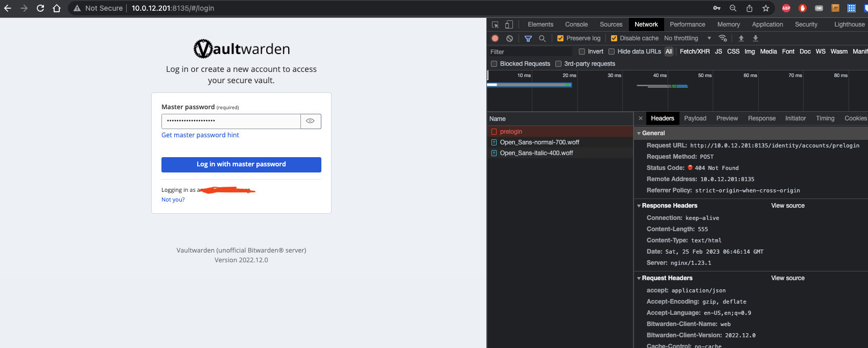Uncheck the Disable cache checkbox
Screen dimensions: 868x348
pos(614,38)
